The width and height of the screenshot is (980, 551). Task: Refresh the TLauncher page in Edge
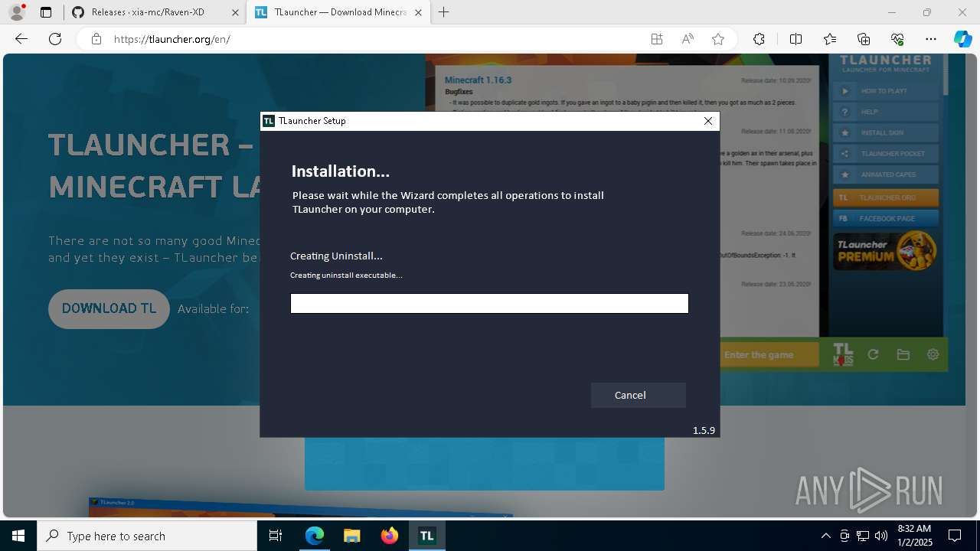tap(55, 39)
